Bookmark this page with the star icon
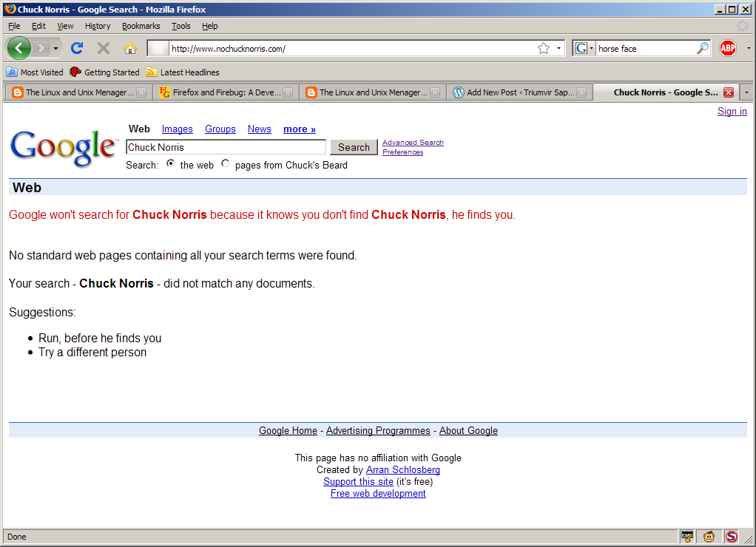This screenshot has width=756, height=547. (544, 48)
